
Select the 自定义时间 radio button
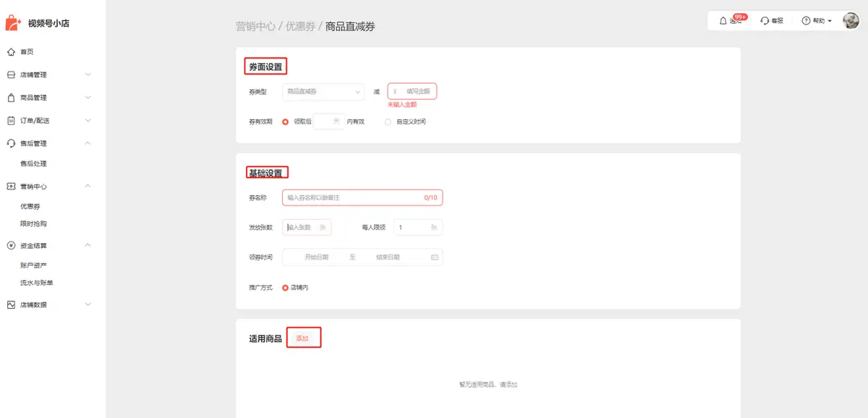(x=388, y=121)
